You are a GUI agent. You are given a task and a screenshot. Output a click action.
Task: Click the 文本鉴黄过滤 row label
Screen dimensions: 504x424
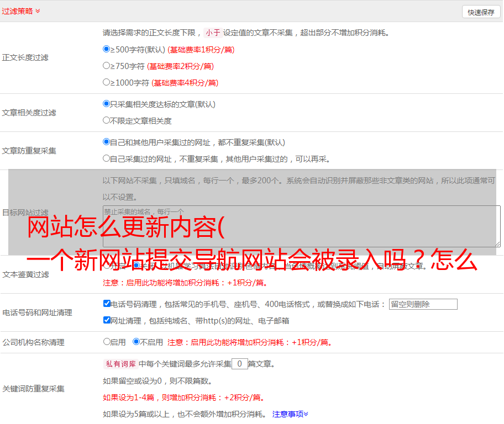(x=26, y=274)
